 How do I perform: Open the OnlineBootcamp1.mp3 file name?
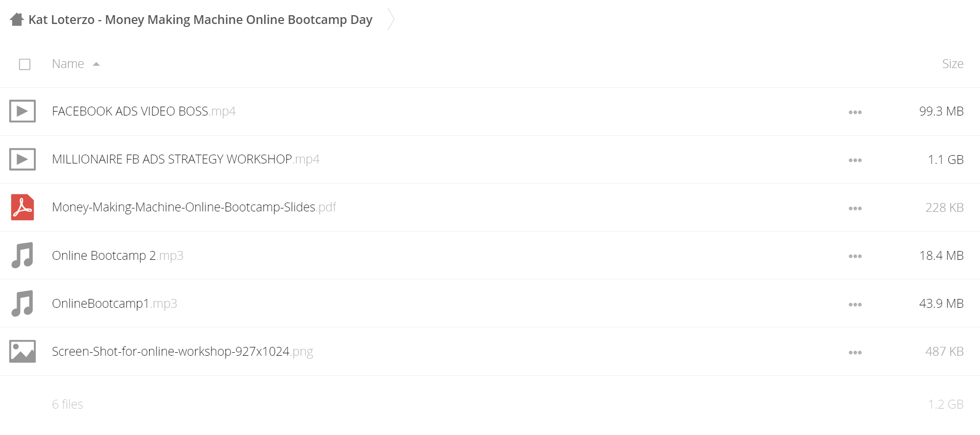(x=114, y=303)
